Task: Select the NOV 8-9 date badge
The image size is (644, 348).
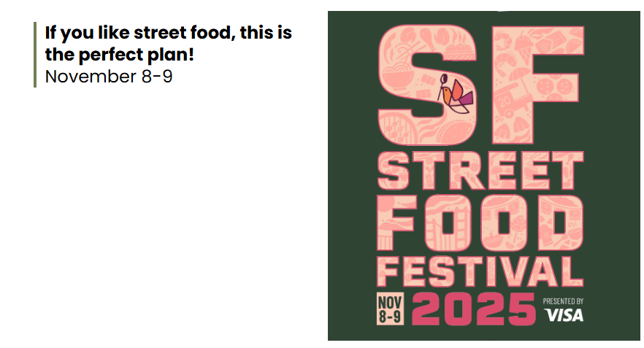Action: [391, 309]
